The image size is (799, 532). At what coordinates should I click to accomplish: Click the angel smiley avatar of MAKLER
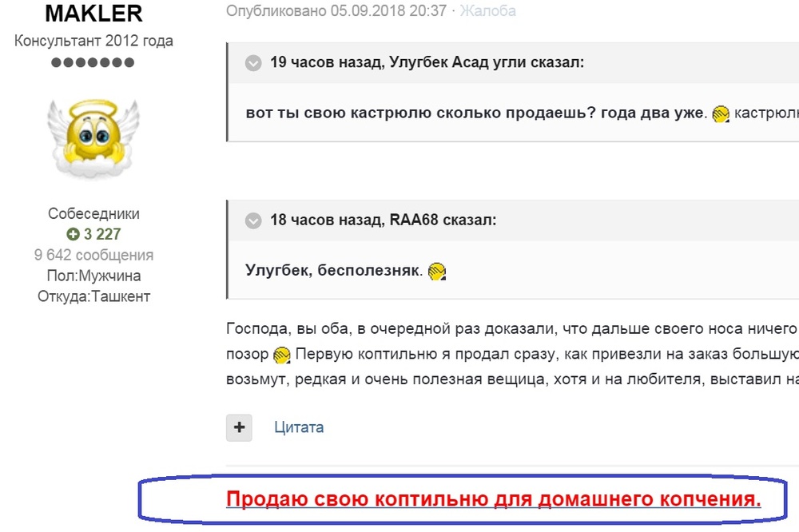point(93,137)
